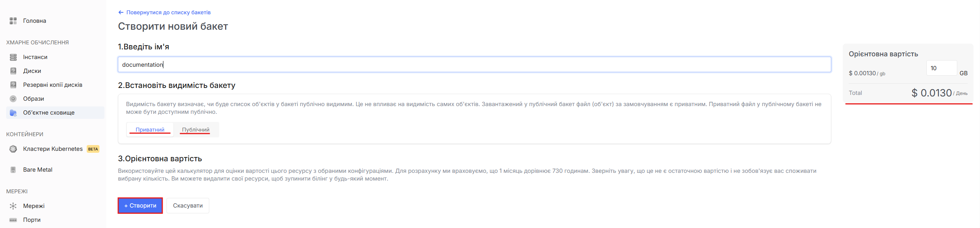Open the Bare Metal menu item
Screen dimensions: 980x228
(x=38, y=170)
